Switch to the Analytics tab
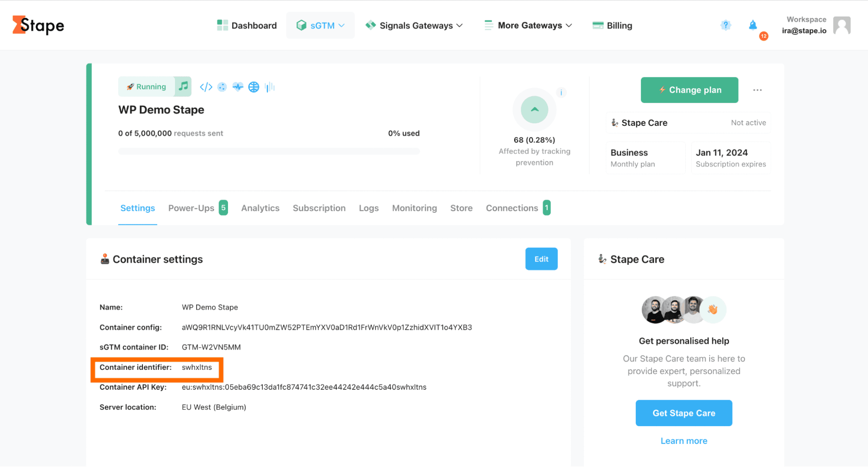Screen dimensions: 868x467 click(260, 208)
